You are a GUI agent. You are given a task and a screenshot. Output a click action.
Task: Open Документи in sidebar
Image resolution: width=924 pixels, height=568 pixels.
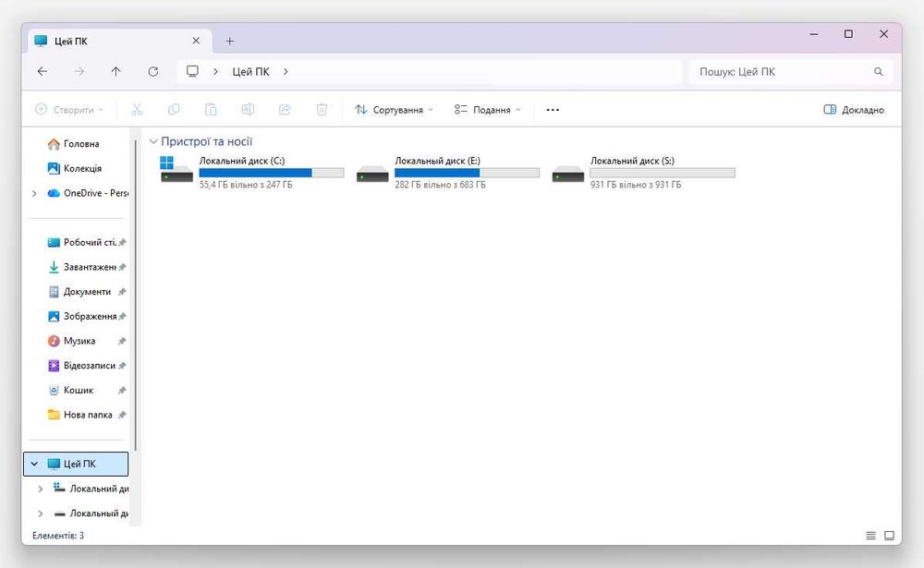point(79,292)
